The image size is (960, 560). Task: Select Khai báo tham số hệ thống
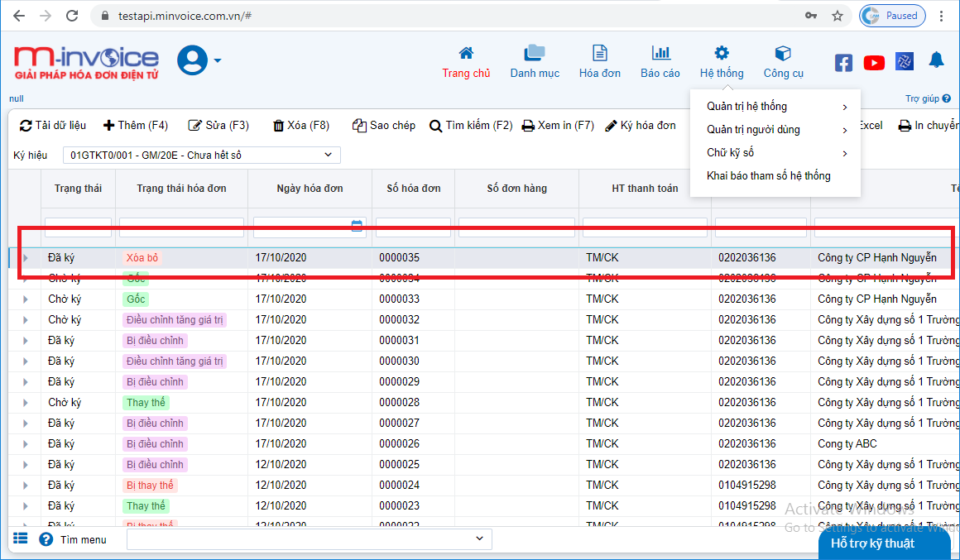click(x=769, y=176)
